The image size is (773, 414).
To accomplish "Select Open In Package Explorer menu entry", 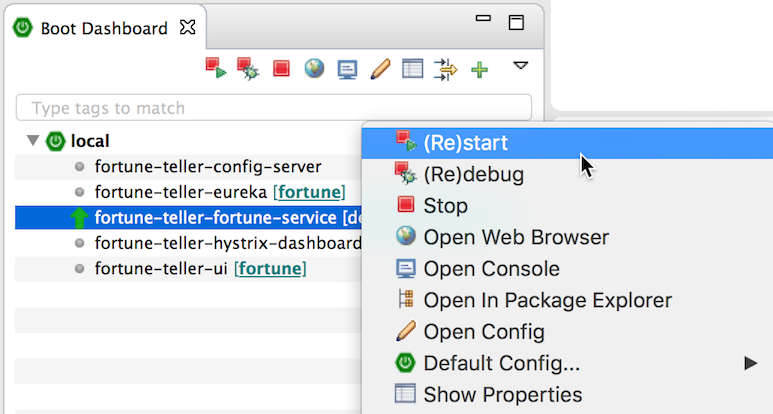I will [567, 300].
